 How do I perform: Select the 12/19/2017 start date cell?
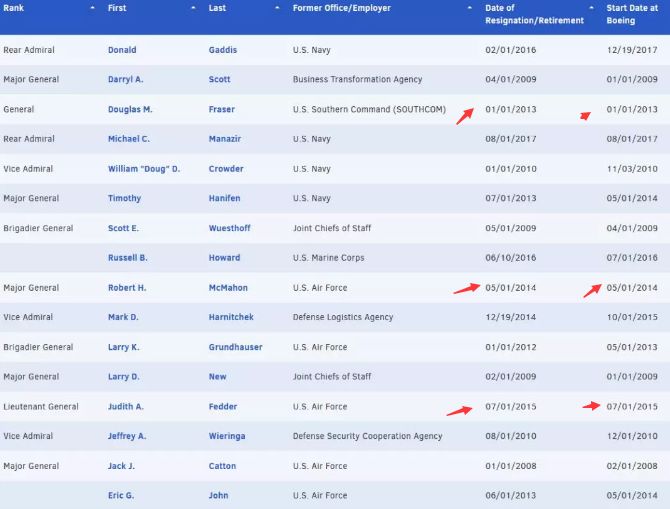point(632,50)
